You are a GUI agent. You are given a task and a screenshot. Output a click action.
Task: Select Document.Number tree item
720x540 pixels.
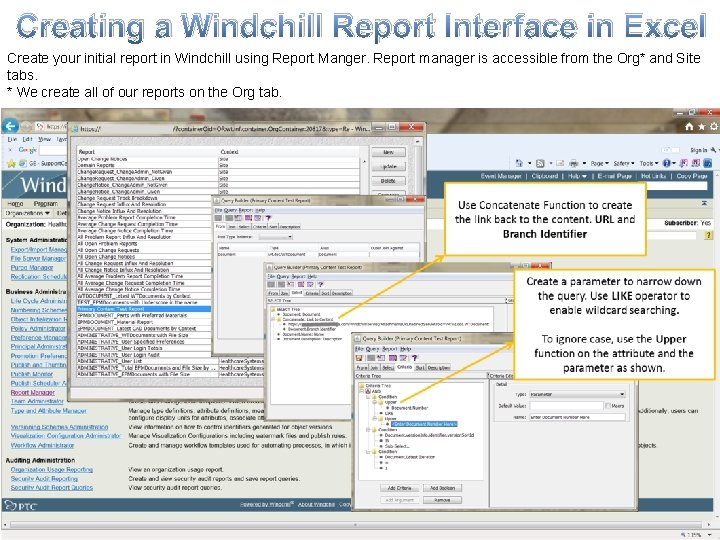[410, 408]
